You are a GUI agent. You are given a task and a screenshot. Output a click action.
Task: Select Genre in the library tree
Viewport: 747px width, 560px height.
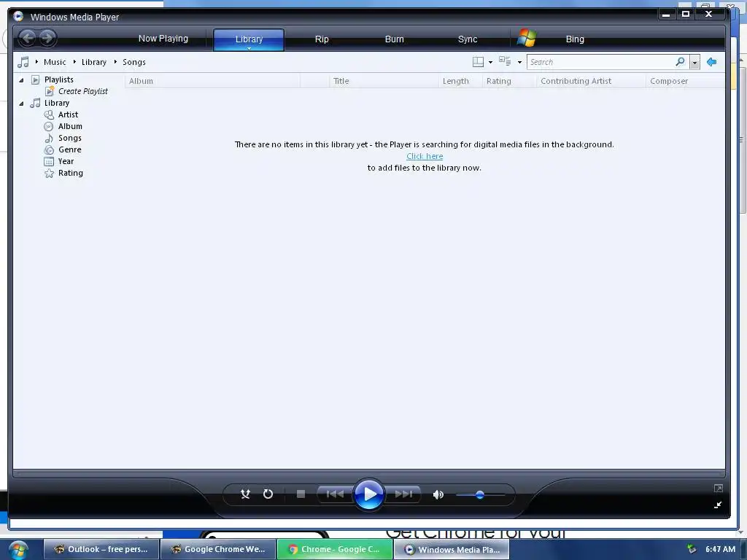69,149
